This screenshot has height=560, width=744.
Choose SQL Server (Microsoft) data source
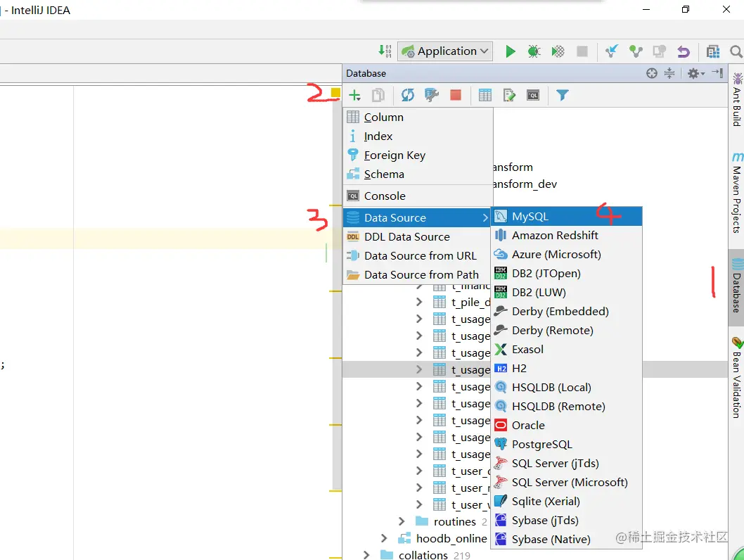point(567,482)
